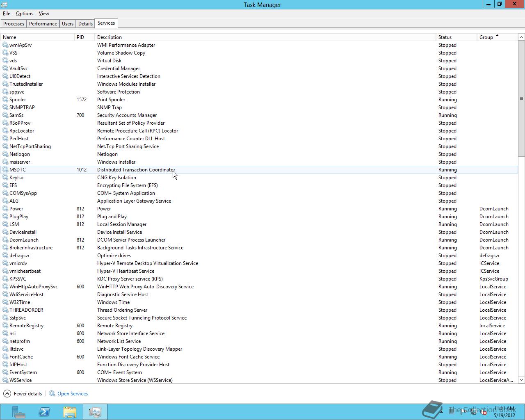Image resolution: width=525 pixels, height=420 pixels.
Task: Click the Task Manager title bar icon
Action: pyautogui.click(x=4, y=5)
